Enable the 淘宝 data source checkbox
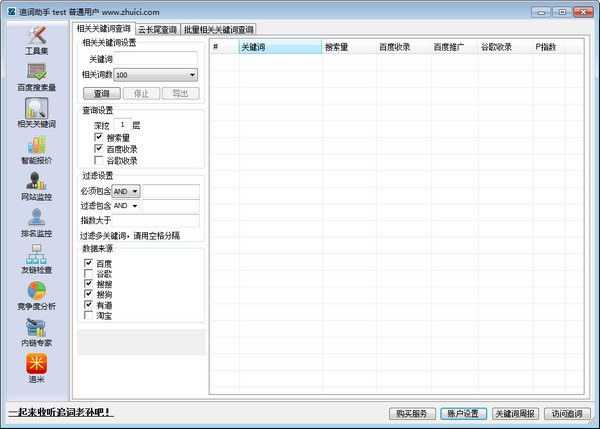 [x=88, y=315]
